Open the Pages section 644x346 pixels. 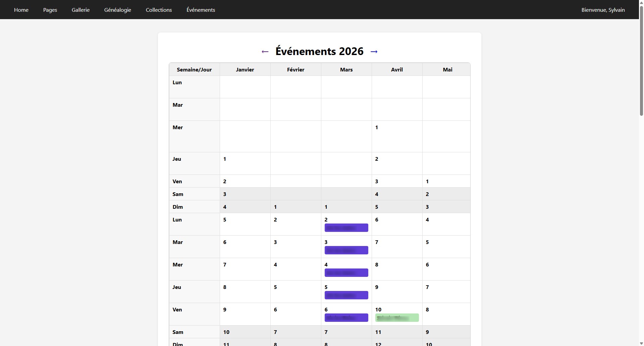coord(50,10)
